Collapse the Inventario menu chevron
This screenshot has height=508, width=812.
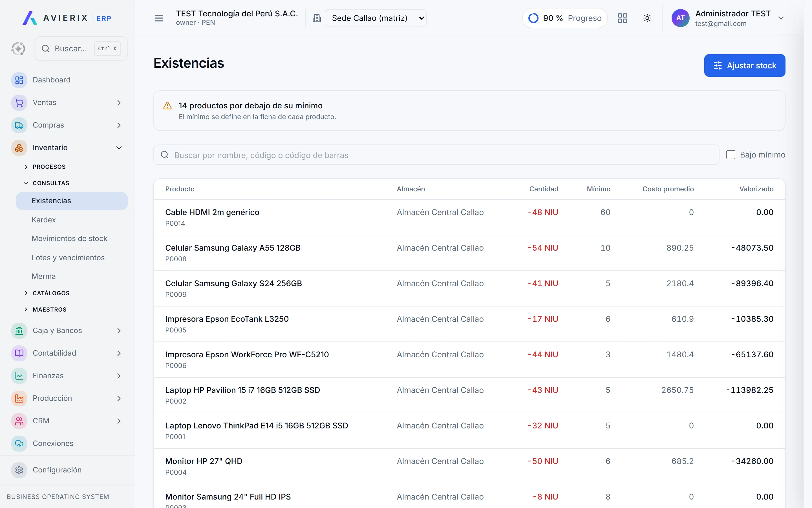[119, 148]
